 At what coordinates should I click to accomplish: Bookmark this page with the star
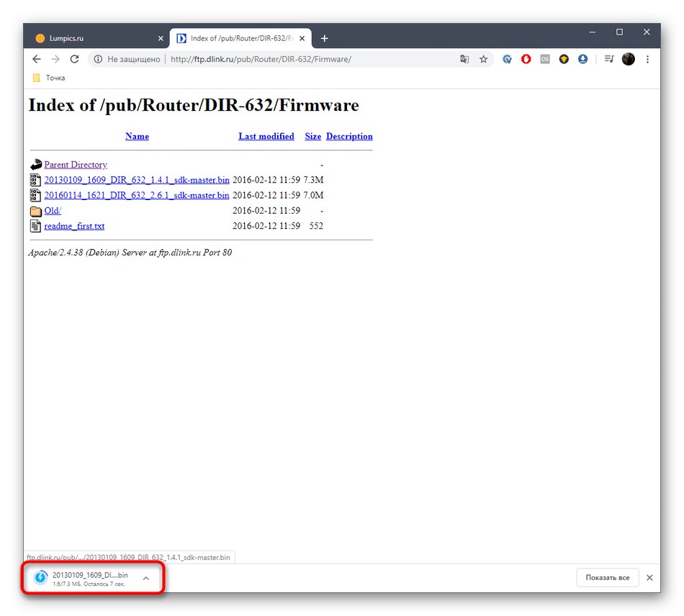click(483, 59)
